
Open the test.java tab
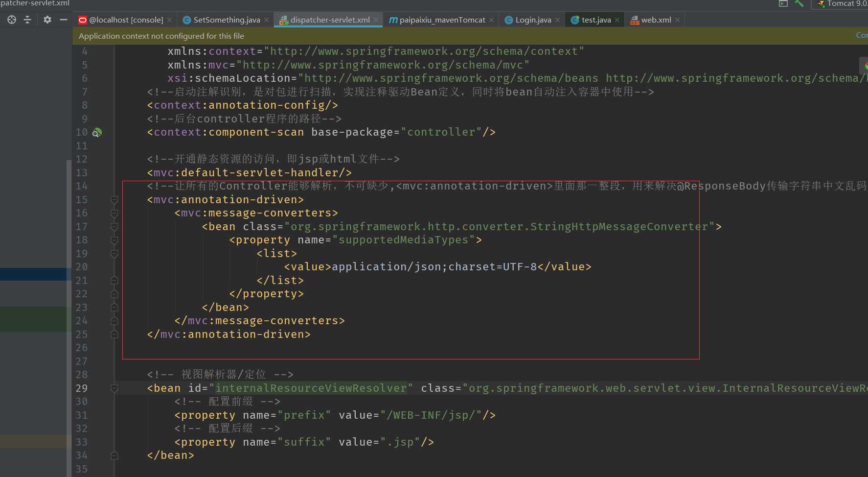coord(596,20)
